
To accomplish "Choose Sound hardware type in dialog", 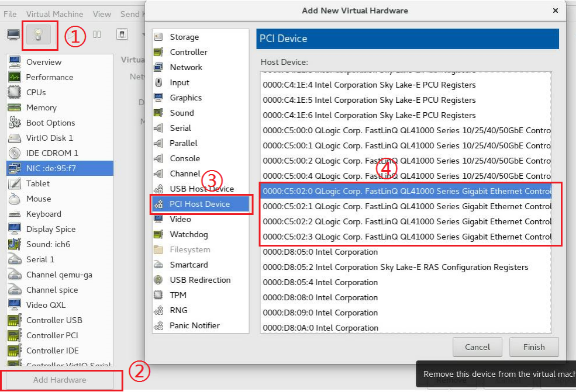I will tap(201, 113).
